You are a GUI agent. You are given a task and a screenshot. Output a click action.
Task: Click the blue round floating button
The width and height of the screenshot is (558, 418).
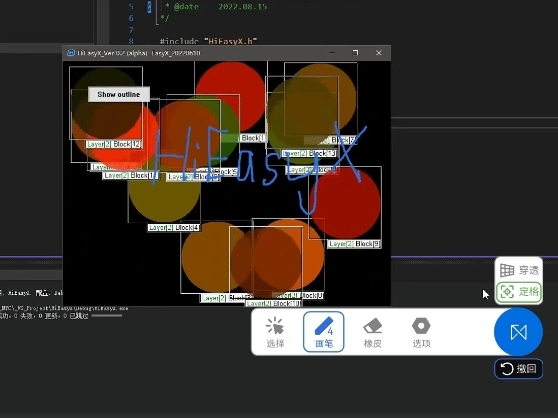coord(518,332)
